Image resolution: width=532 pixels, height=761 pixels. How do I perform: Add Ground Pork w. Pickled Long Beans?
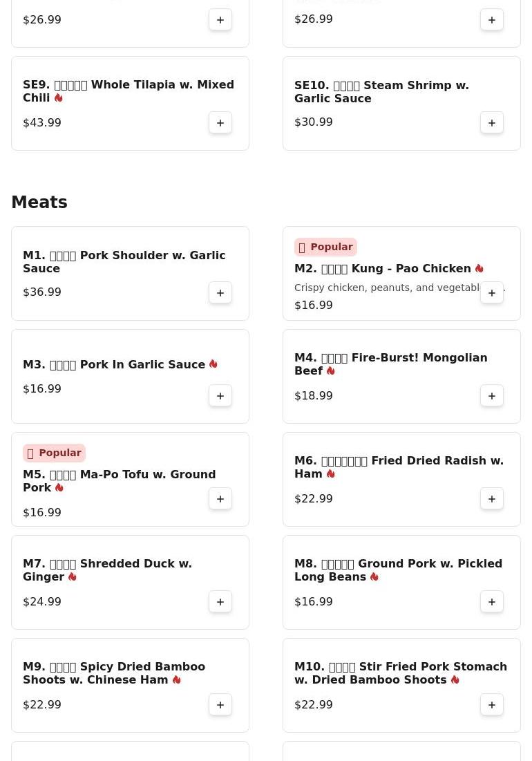coord(492,602)
